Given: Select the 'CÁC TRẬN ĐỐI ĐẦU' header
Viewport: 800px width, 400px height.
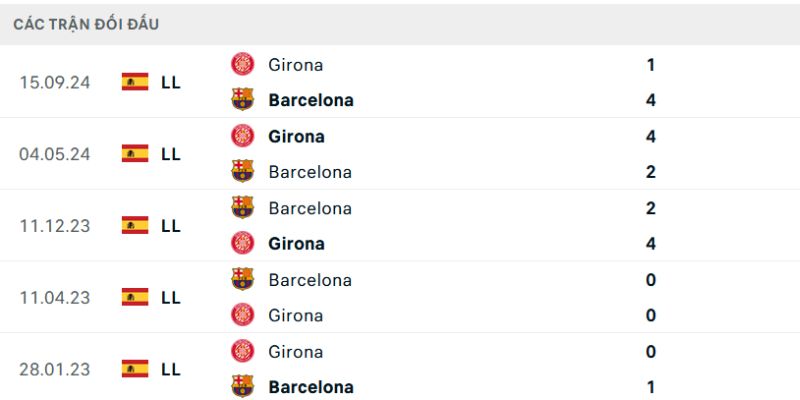Looking at the screenshot, I should (x=86, y=24).
